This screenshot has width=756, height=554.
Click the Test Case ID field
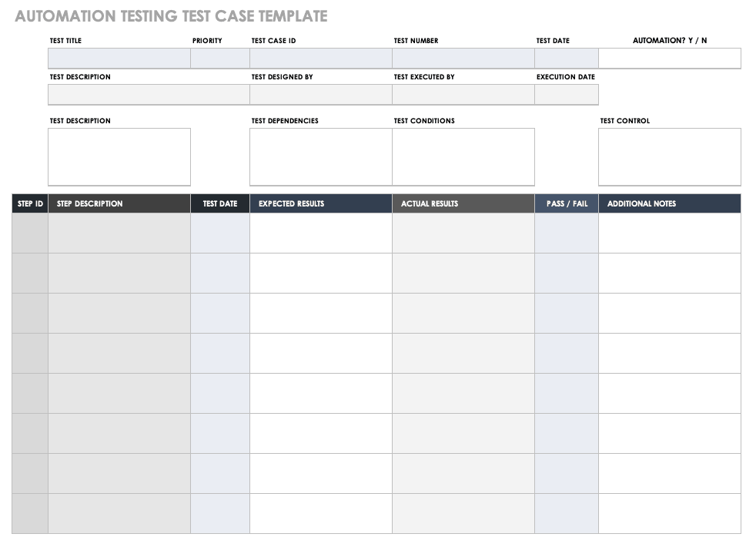321,59
